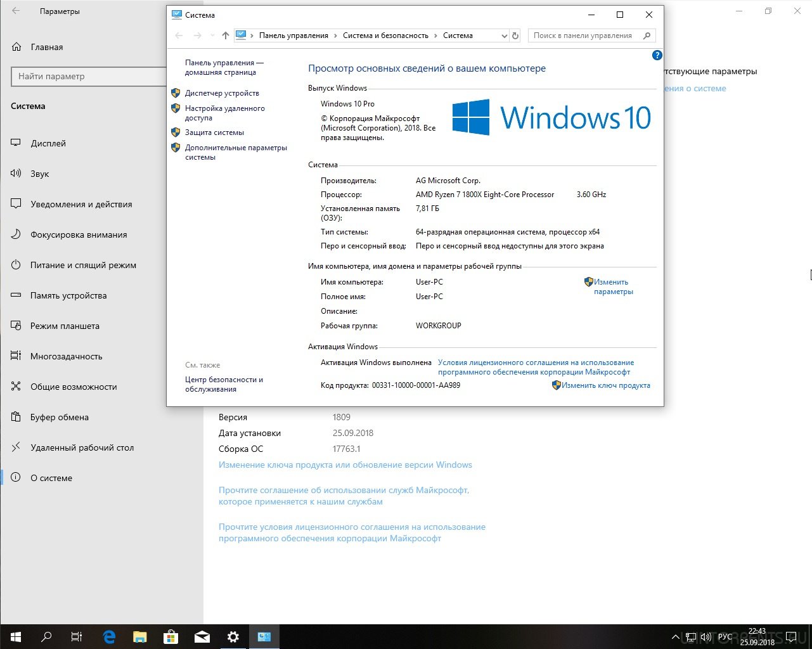This screenshot has width=812, height=649.
Task: Open Mail app from taskbar
Action: (x=202, y=637)
